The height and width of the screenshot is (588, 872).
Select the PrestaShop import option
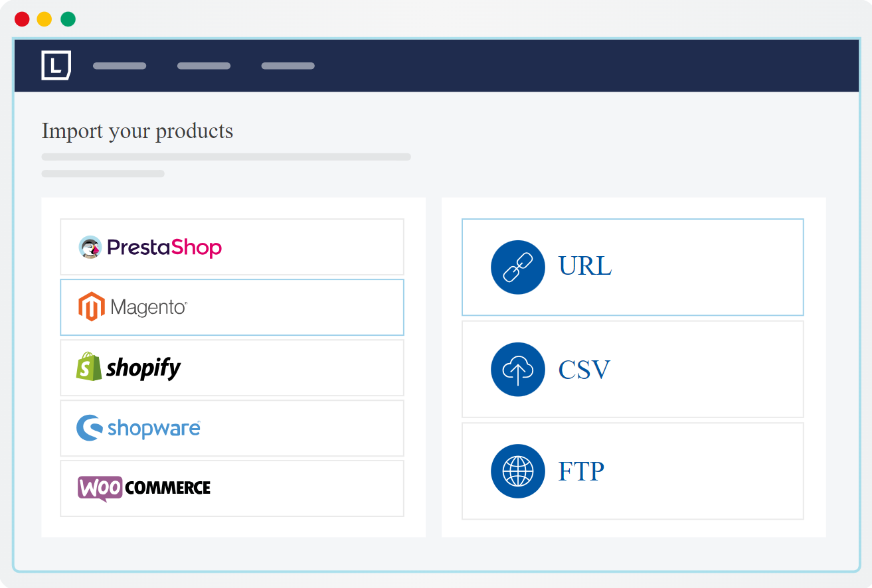click(232, 247)
